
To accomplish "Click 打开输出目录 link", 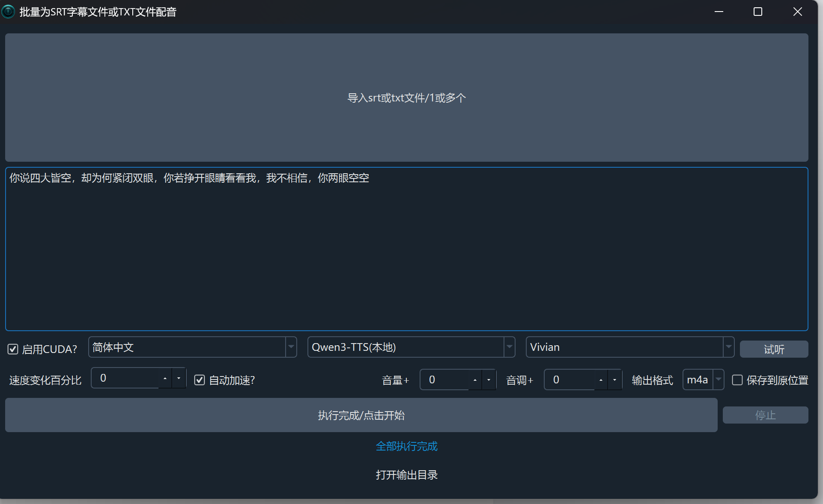I will 406,475.
